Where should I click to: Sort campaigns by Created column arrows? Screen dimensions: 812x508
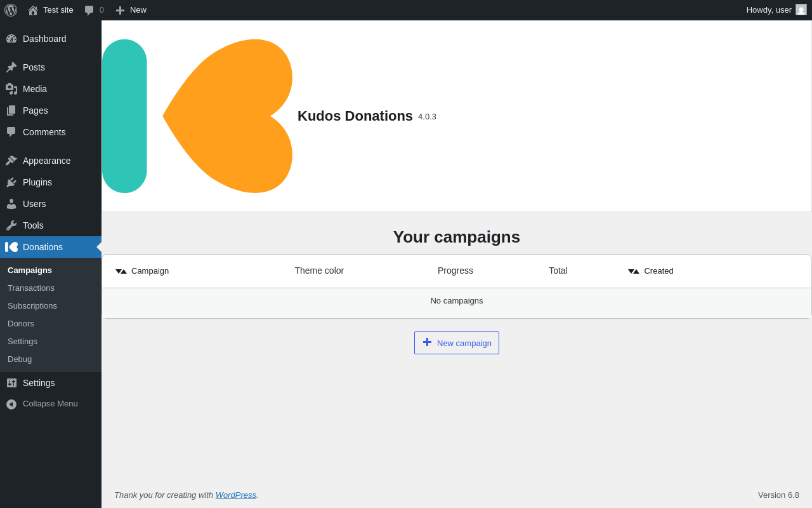[x=634, y=271]
